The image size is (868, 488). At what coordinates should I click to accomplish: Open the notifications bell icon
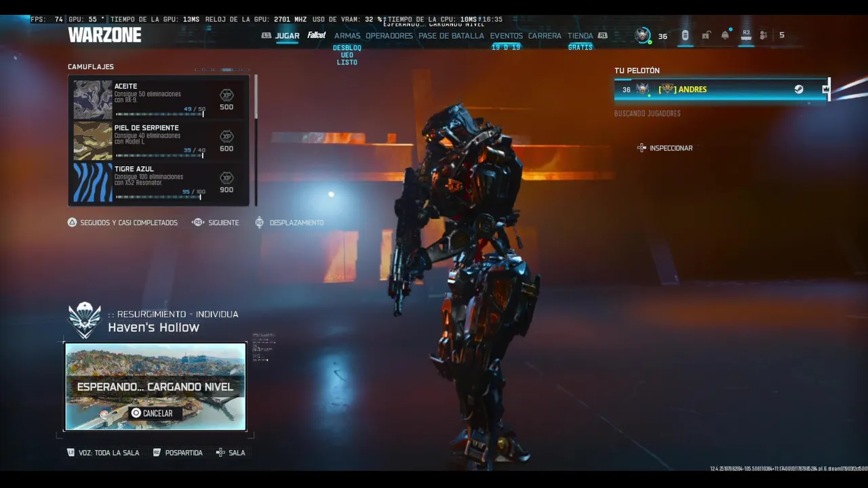coord(726,35)
